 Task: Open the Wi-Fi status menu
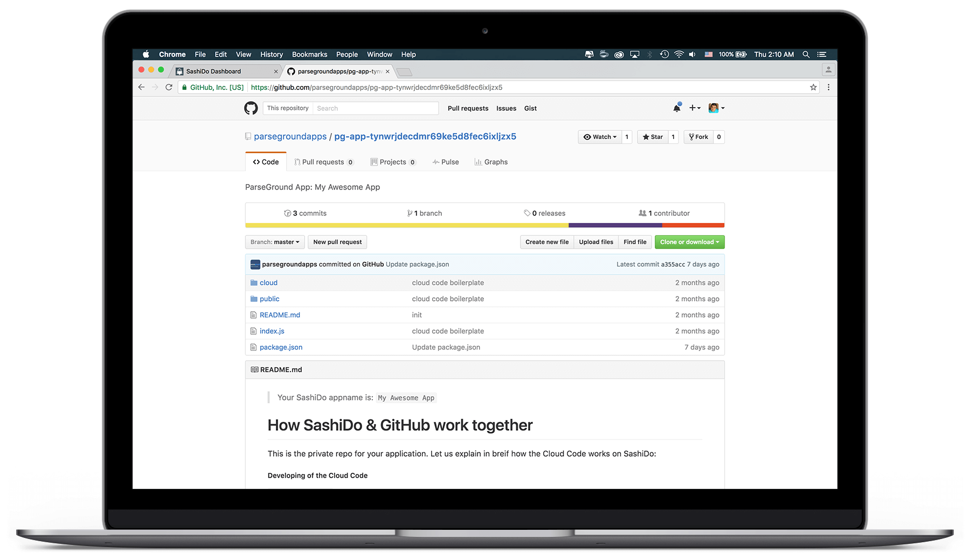(x=679, y=54)
